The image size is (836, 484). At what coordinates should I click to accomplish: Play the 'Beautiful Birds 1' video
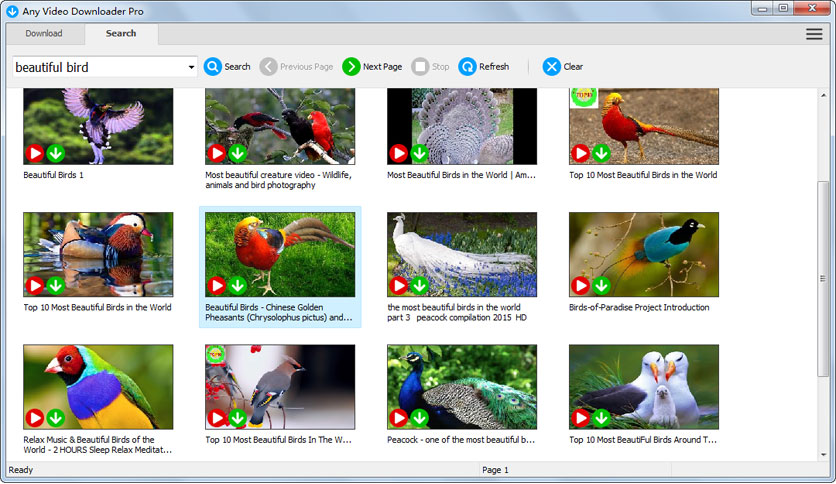(35, 154)
